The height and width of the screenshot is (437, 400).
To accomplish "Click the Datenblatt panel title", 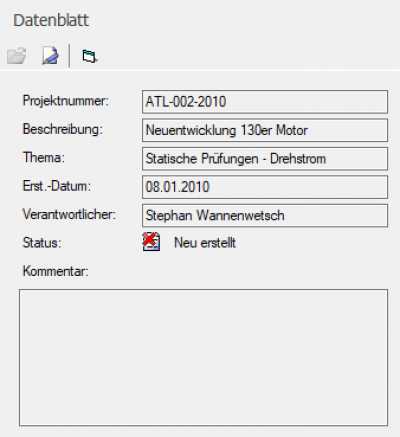I will click(51, 20).
